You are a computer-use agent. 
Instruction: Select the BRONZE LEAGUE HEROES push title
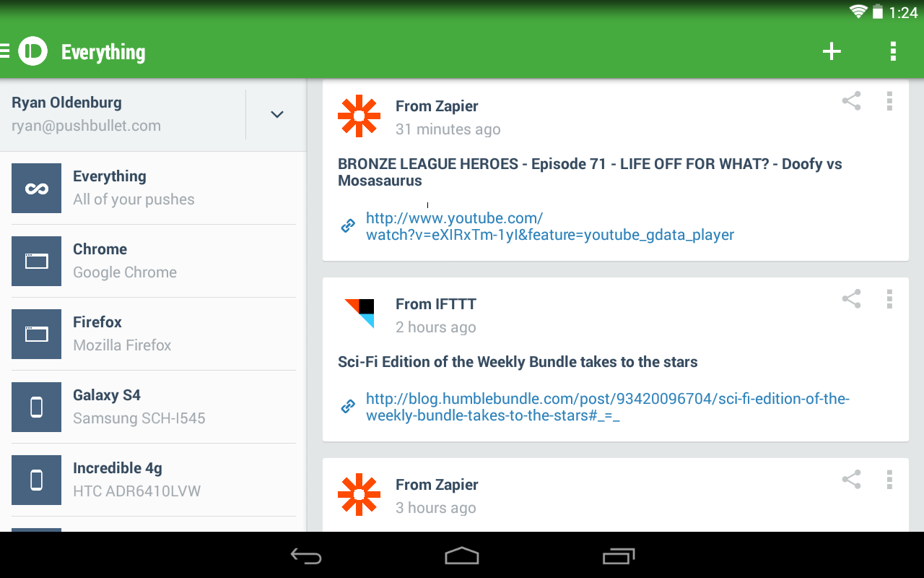(590, 172)
